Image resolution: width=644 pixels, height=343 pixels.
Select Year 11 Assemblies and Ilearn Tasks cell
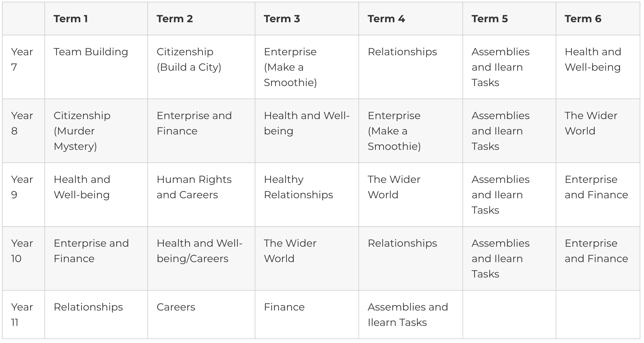pos(408,315)
